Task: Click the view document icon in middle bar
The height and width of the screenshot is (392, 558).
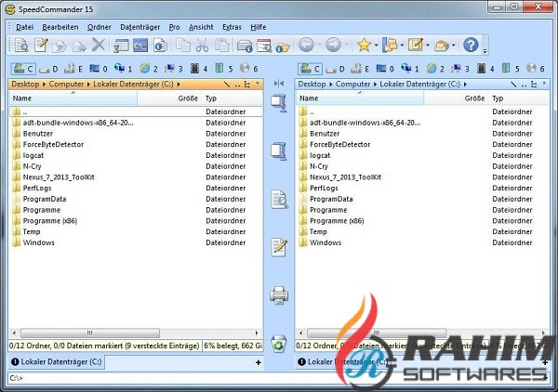Action: coord(279,200)
